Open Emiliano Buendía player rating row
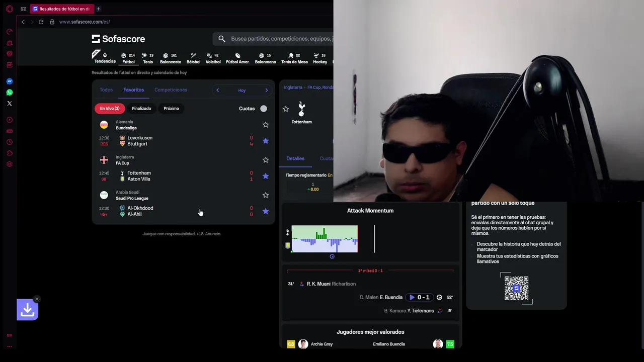This screenshot has height=362, width=644. click(413, 344)
